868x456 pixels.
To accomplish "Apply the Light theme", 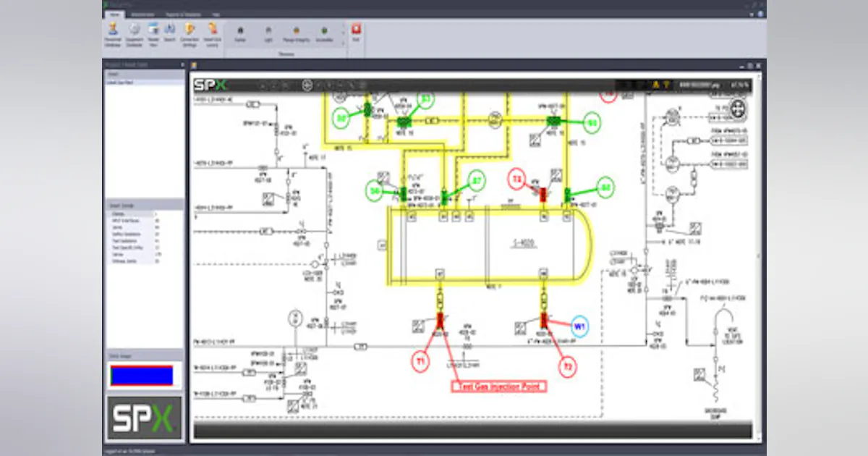I will [268, 33].
